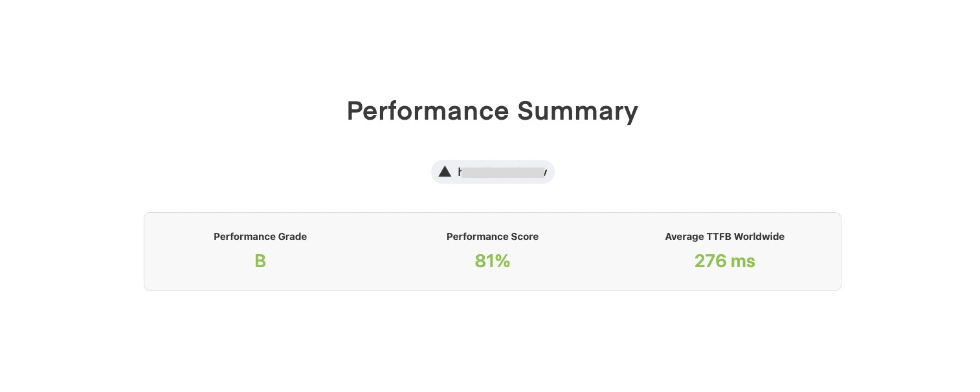
Task: Select the word "Grade" in the left label
Action: 293,237
